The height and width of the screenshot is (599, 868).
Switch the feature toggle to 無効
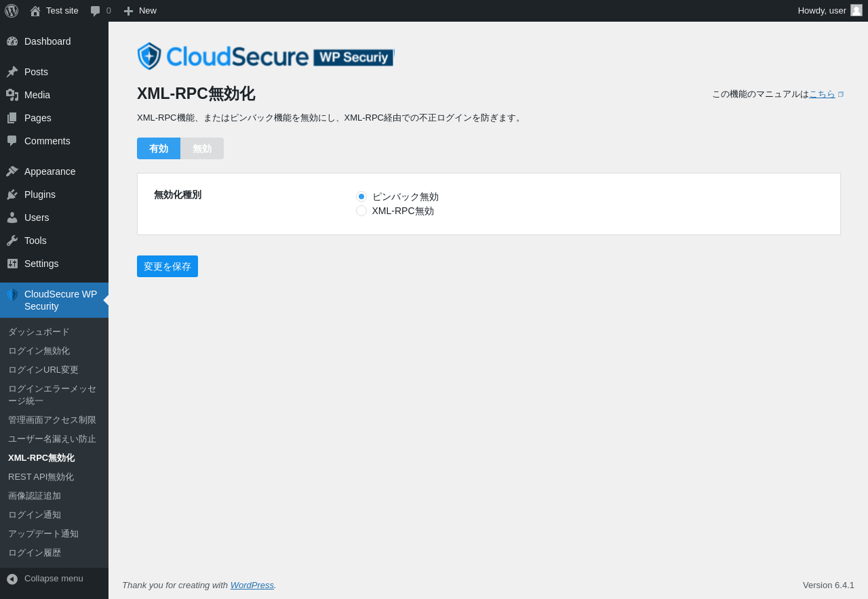tap(202, 148)
